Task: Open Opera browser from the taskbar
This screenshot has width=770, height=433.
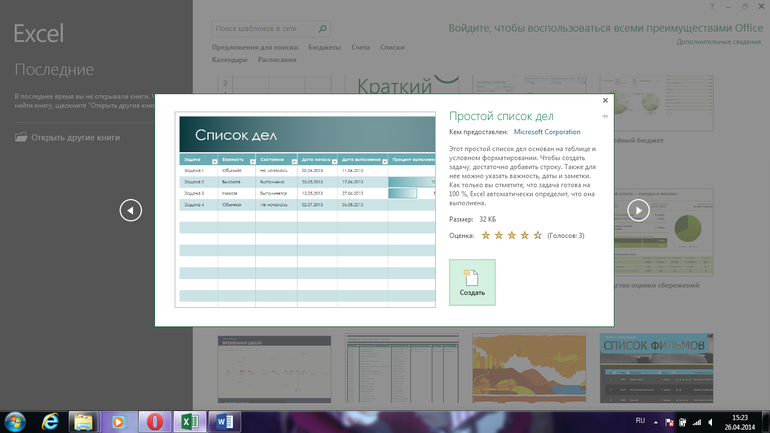Action: [x=154, y=421]
